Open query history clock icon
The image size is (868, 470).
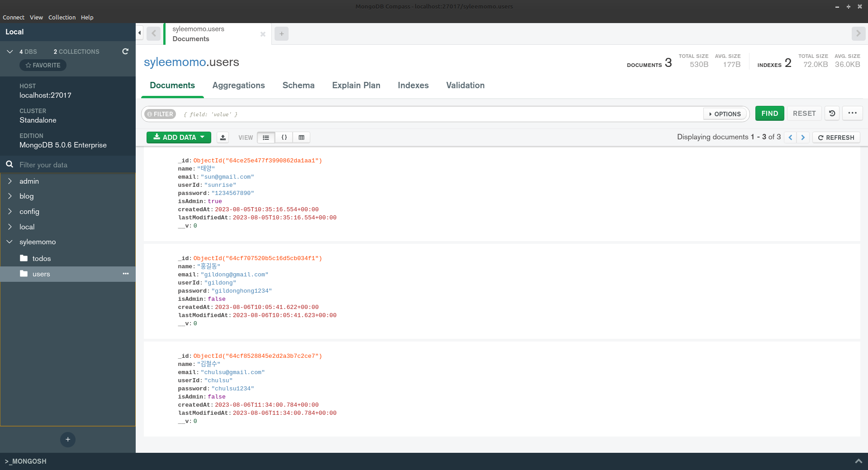click(832, 114)
